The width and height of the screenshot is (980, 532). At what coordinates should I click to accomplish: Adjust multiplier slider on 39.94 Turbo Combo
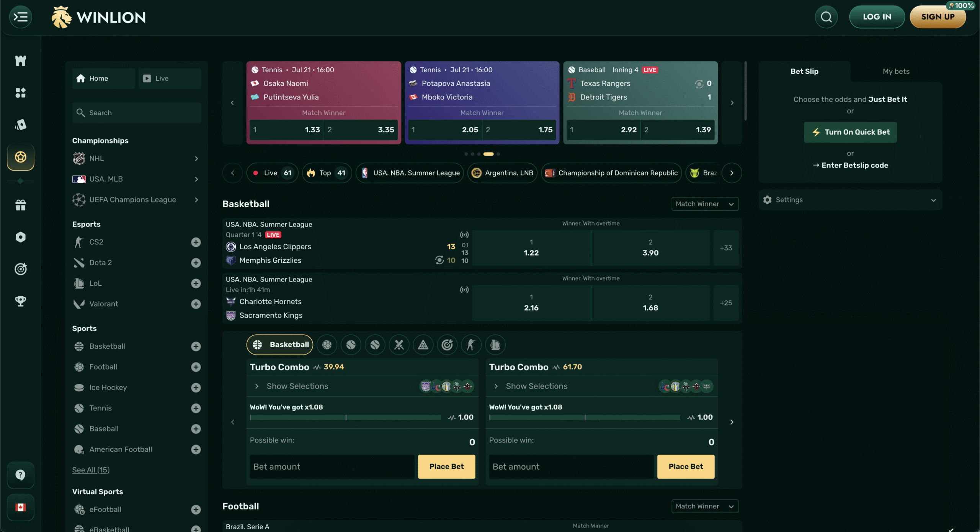345,418
